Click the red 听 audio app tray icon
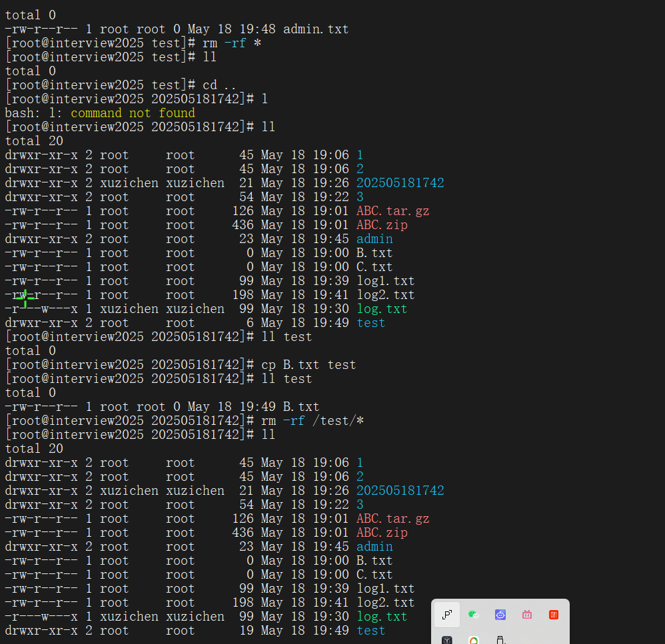This screenshot has height=644, width=665. click(x=554, y=615)
